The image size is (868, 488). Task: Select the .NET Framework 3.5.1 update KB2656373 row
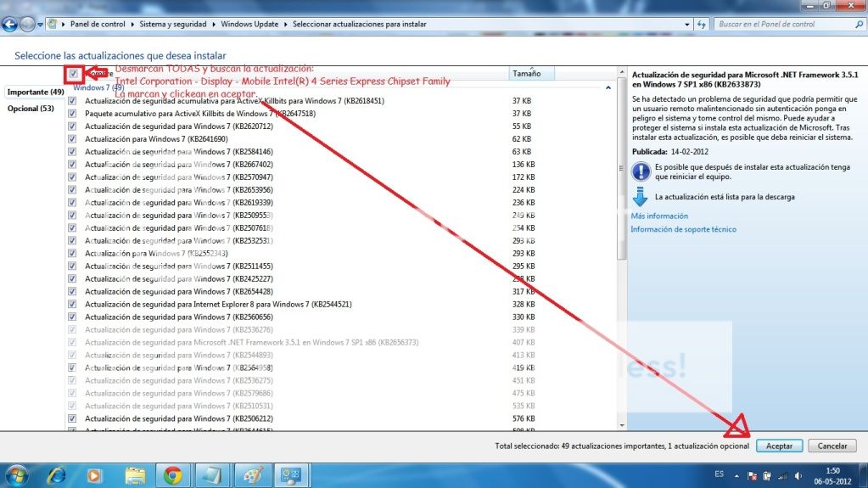coord(340,342)
